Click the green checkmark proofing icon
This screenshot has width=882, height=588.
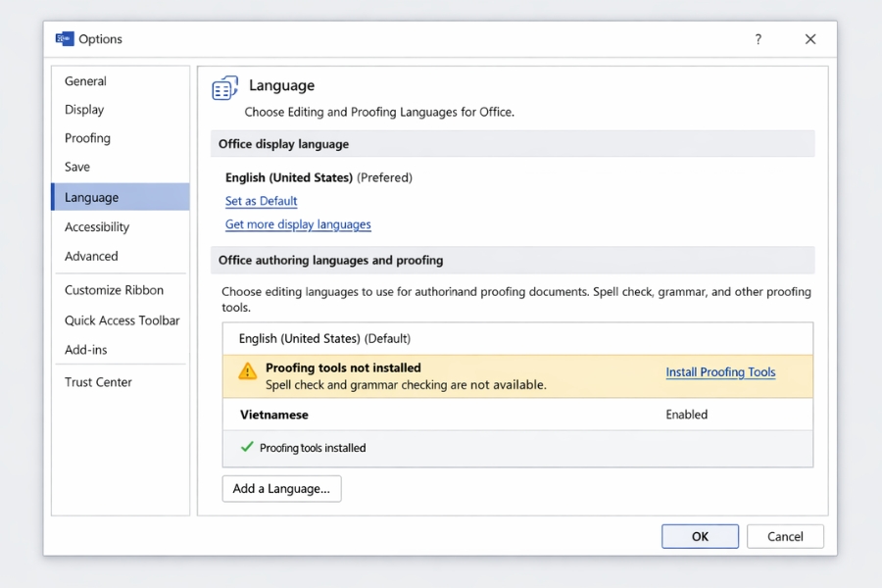[247, 447]
